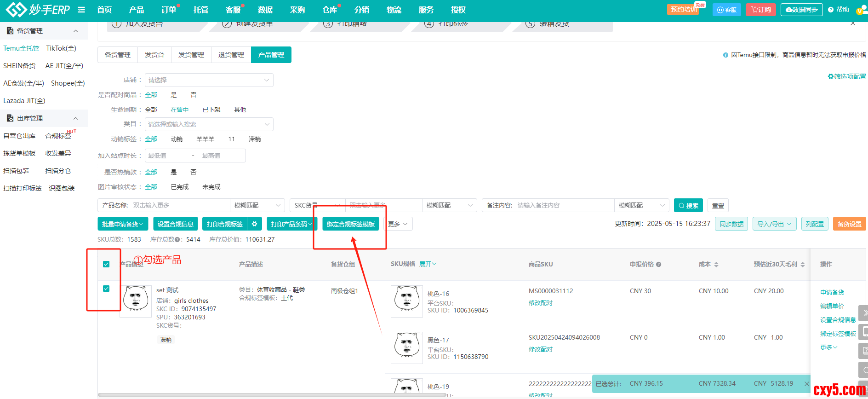Image resolution: width=868 pixels, height=399 pixels.
Task: Click info icon beside 申报价格 header
Action: (659, 265)
